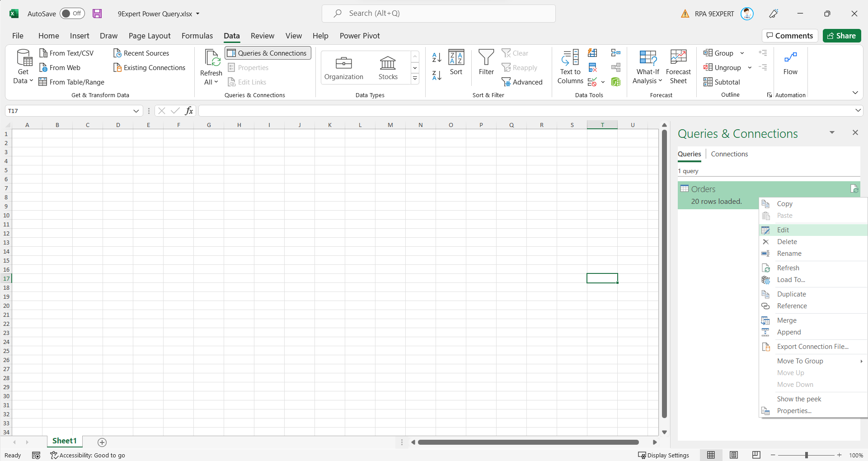Open Data Validation from Data Tools
The image size is (868, 461).
[x=592, y=82]
